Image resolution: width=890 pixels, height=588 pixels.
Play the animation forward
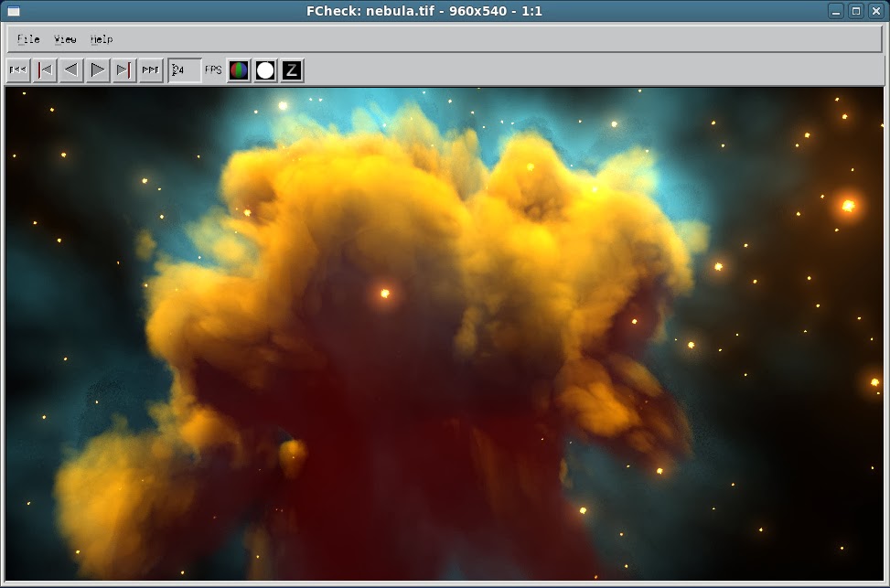(98, 70)
